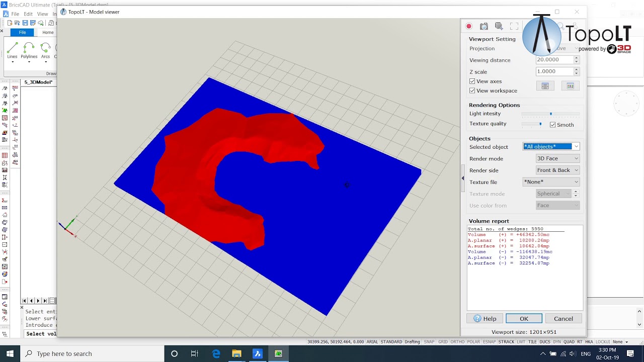Uncheck the View workspace checkbox
Image resolution: width=644 pixels, height=362 pixels.
click(472, 91)
